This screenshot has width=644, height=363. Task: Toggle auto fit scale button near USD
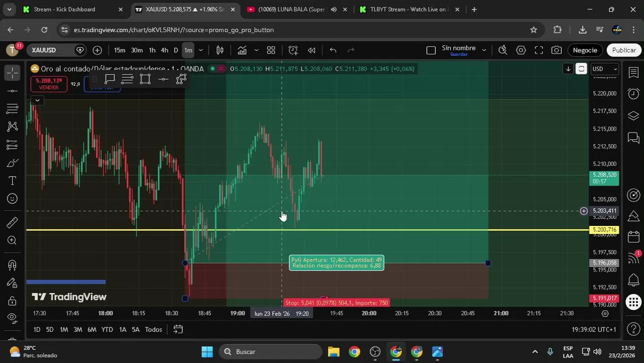point(581,69)
